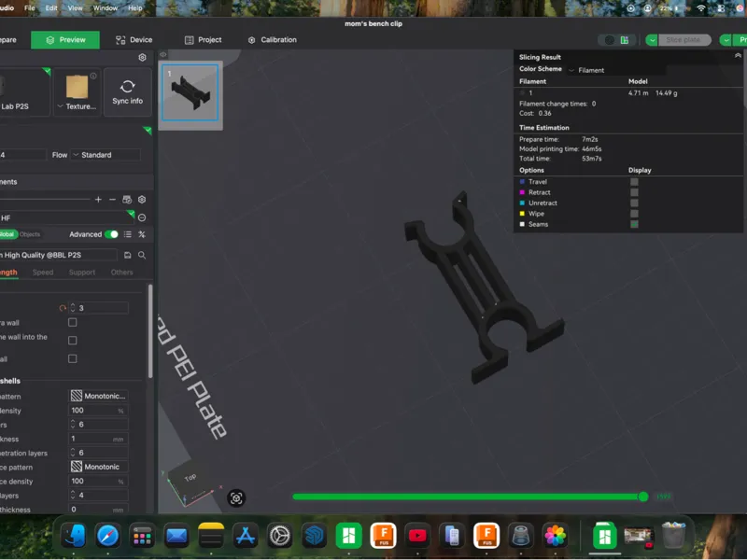Image resolution: width=747 pixels, height=560 pixels.
Task: Switch to the Project tab
Action: 203,40
